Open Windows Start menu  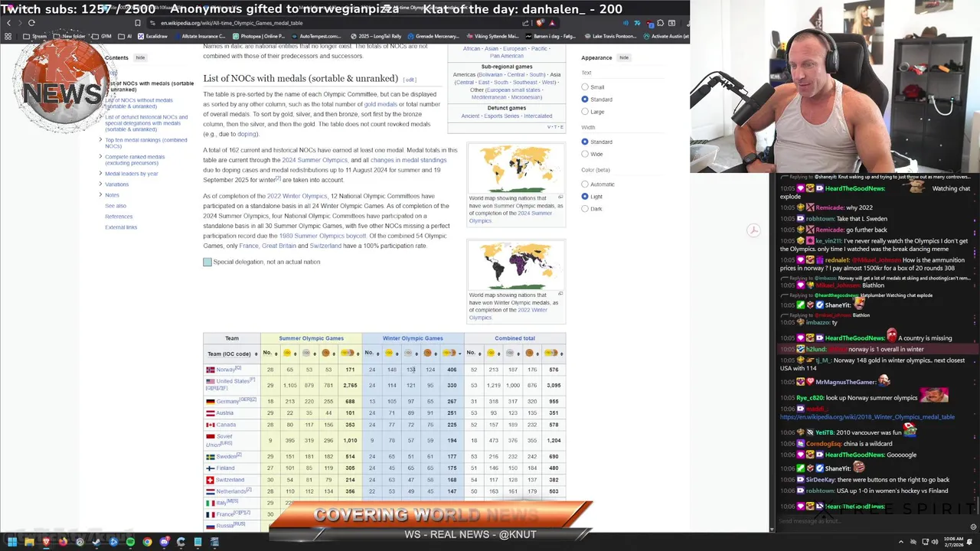click(x=12, y=542)
